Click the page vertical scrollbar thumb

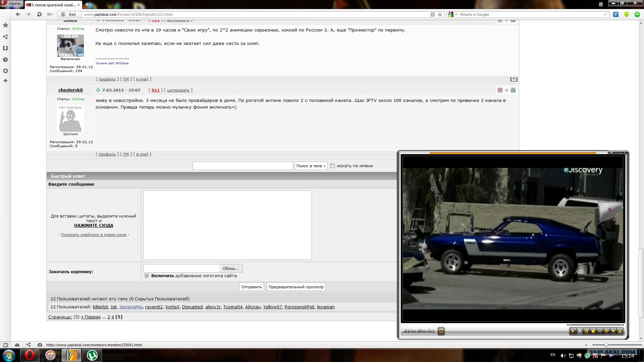(x=641, y=283)
